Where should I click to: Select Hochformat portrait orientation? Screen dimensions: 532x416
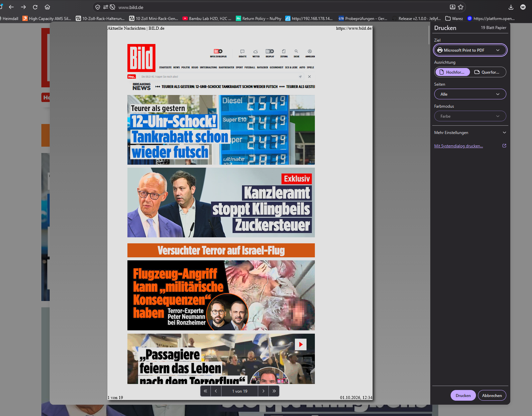click(453, 72)
